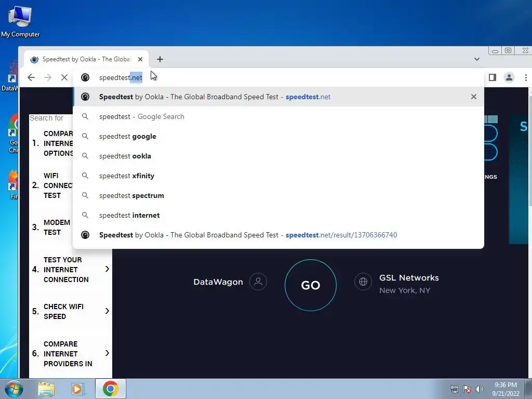This screenshot has width=532, height=399.
Task: Expand the chevron next to Check WiFi Speed
Action: pos(107,311)
